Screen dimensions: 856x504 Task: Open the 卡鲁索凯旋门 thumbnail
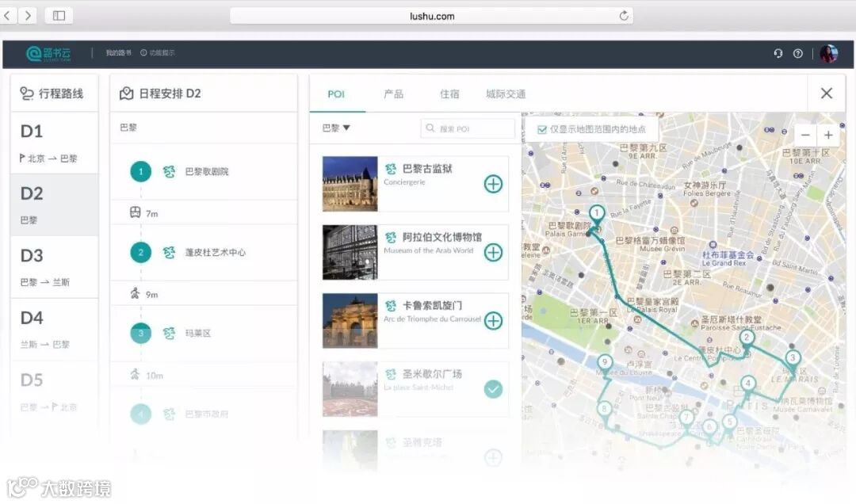point(350,320)
